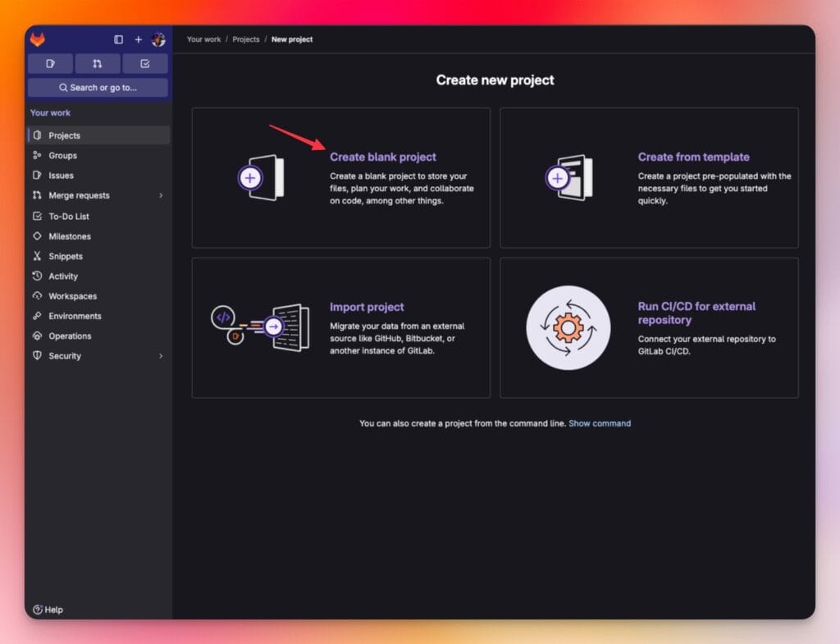Click the Environments sidebar icon
The image size is (840, 644).
pos(37,316)
